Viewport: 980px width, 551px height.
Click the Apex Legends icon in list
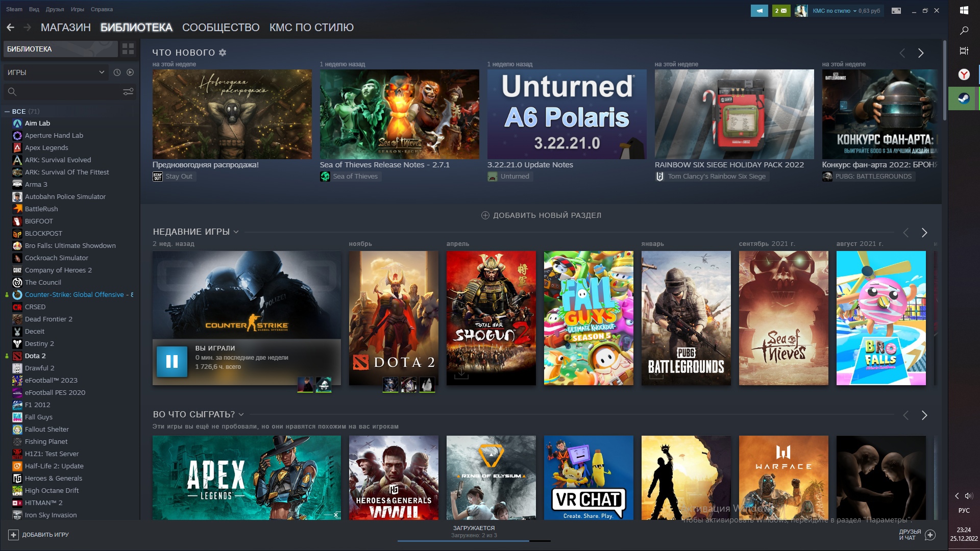[x=17, y=148]
